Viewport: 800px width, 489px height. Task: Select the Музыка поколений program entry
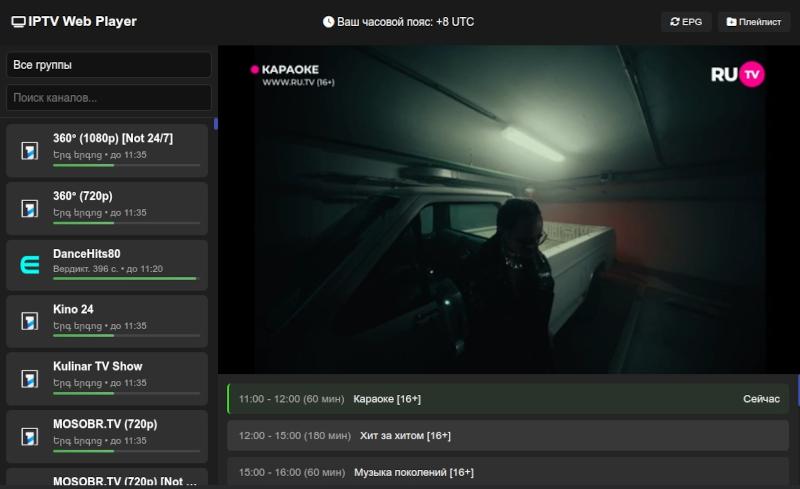(508, 471)
